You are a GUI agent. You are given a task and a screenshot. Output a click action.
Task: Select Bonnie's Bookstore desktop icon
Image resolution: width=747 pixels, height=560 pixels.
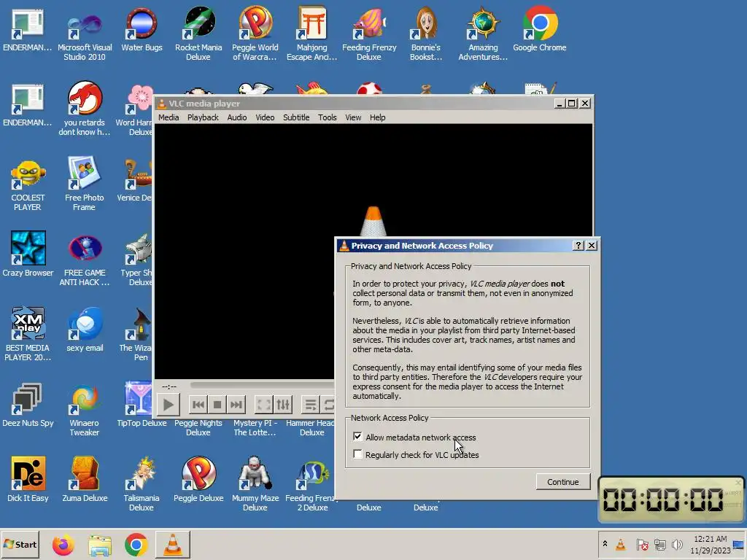tap(426, 34)
